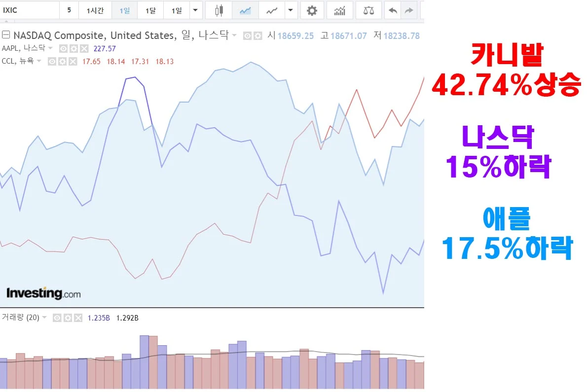Open compare symbols balance-scale icon
The image size is (587, 392).
pyautogui.click(x=369, y=10)
